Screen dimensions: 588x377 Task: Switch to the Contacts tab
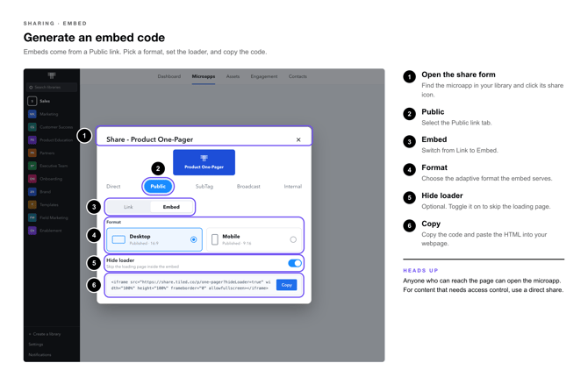[x=298, y=76]
